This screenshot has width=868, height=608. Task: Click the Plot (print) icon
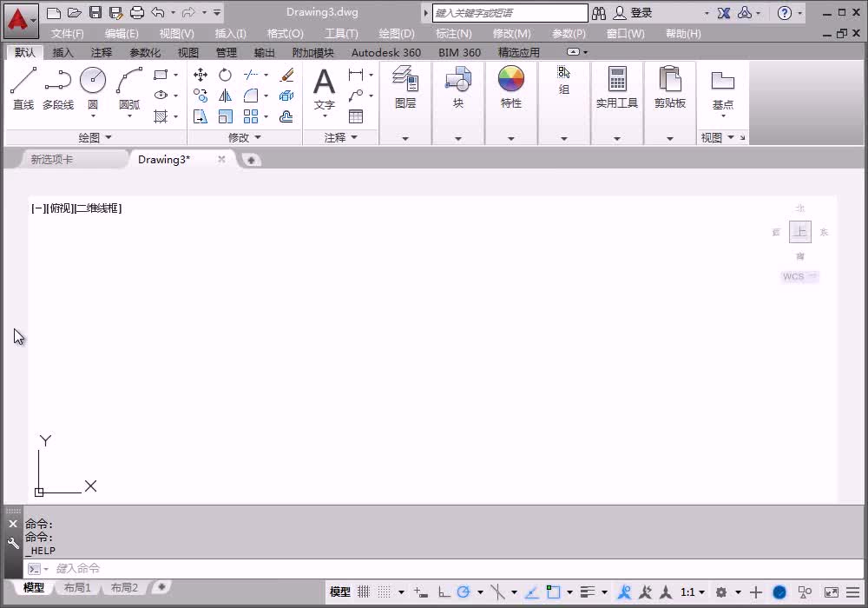(137, 13)
